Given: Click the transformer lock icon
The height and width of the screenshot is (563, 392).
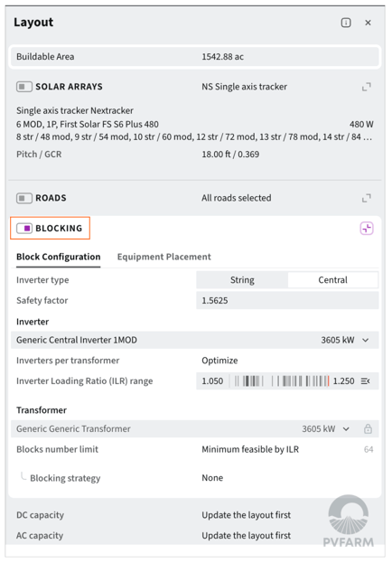Looking at the screenshot, I should click(368, 429).
